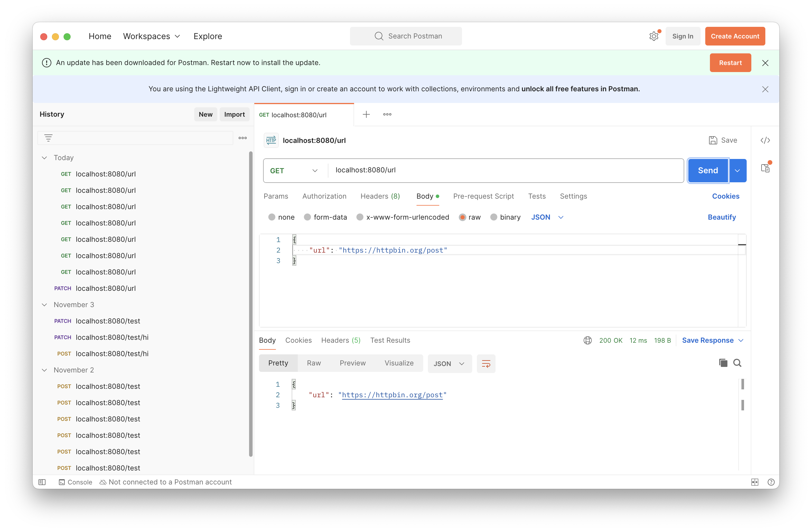Open new tab with the plus icon

click(366, 114)
